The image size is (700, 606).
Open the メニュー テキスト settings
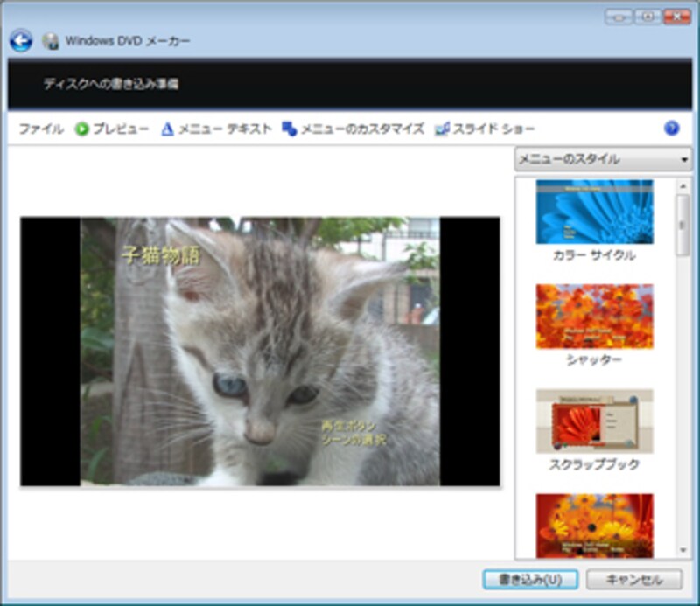225,129
